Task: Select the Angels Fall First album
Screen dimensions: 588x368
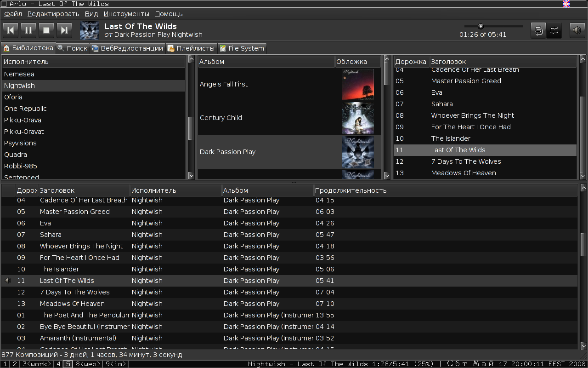Action: pos(289,84)
